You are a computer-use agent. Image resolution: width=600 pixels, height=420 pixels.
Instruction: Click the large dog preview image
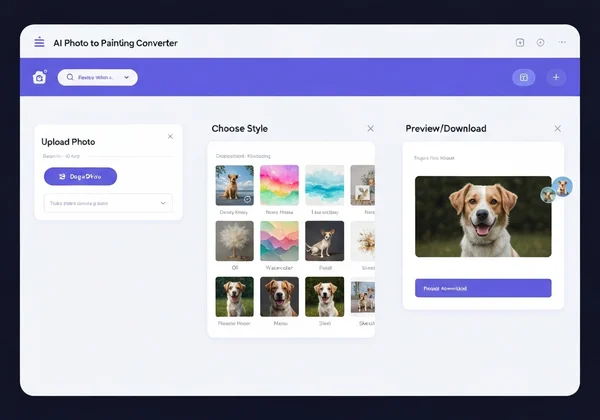[x=483, y=217]
